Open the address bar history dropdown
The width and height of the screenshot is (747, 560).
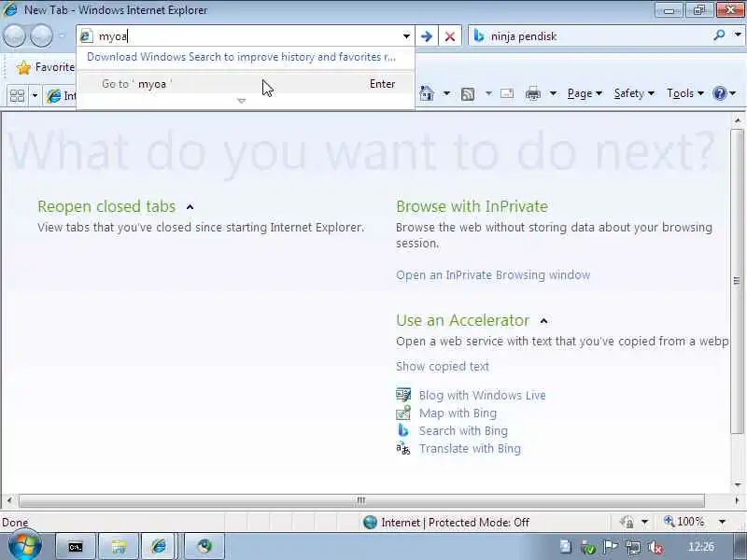[x=406, y=36]
